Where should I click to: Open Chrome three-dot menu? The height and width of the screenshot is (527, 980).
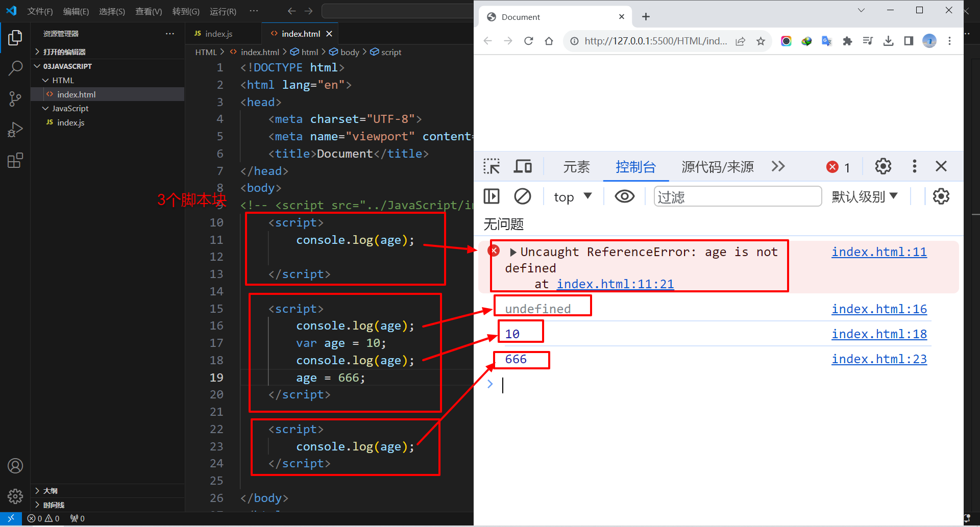click(949, 41)
